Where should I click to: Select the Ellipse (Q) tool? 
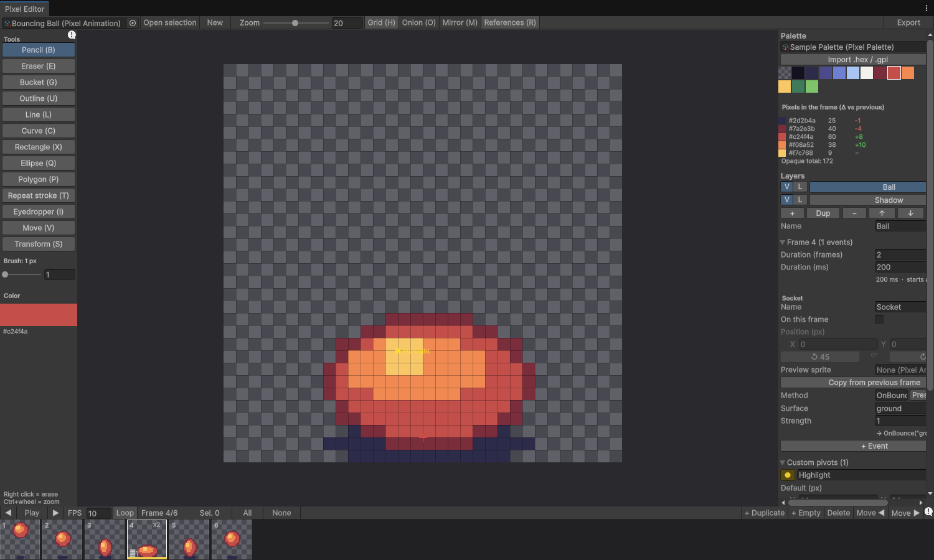39,163
